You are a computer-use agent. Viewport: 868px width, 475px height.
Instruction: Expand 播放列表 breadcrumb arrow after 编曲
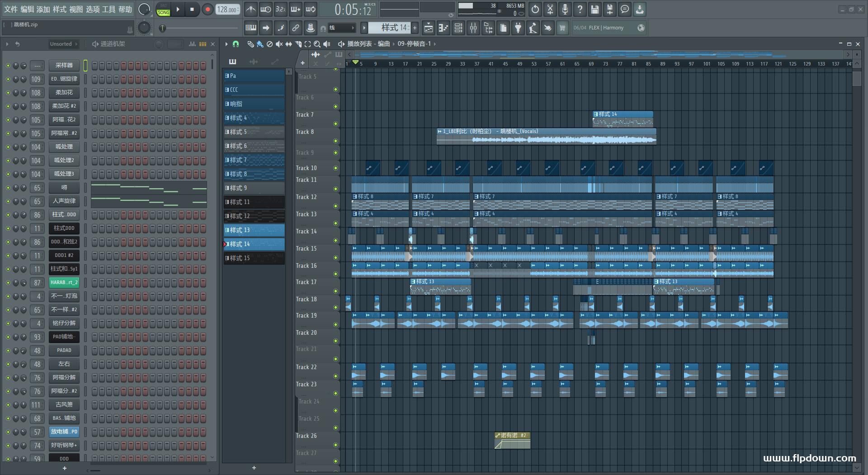393,44
